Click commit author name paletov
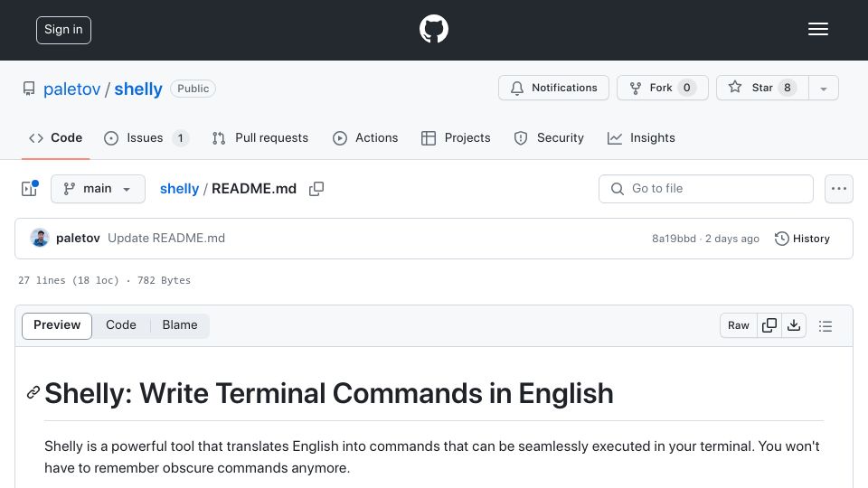Viewport: 868px width, 488px height. (x=78, y=239)
